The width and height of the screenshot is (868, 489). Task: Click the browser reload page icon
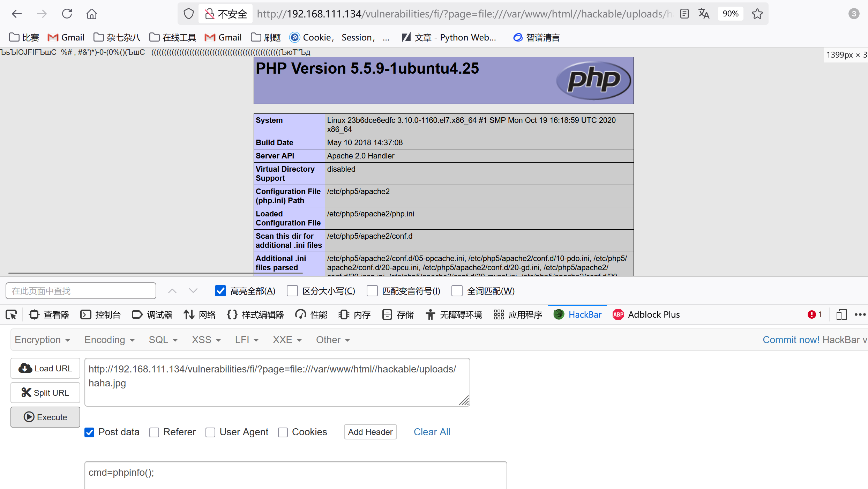(67, 14)
